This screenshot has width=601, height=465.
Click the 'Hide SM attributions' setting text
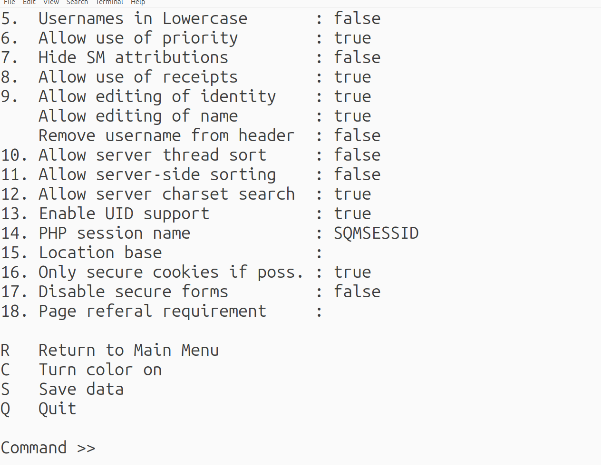tap(133, 58)
